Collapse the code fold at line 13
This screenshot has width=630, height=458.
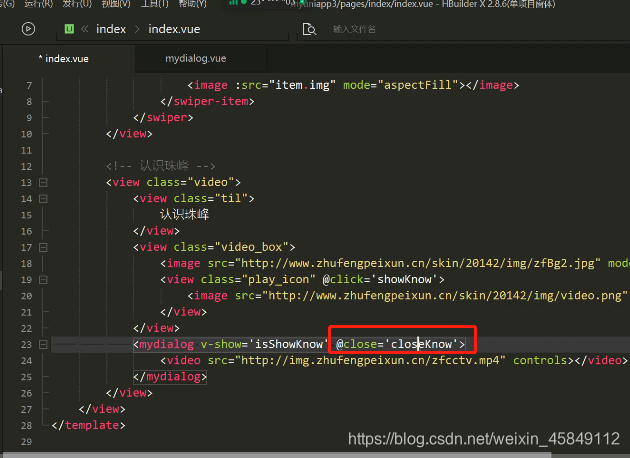(43, 183)
